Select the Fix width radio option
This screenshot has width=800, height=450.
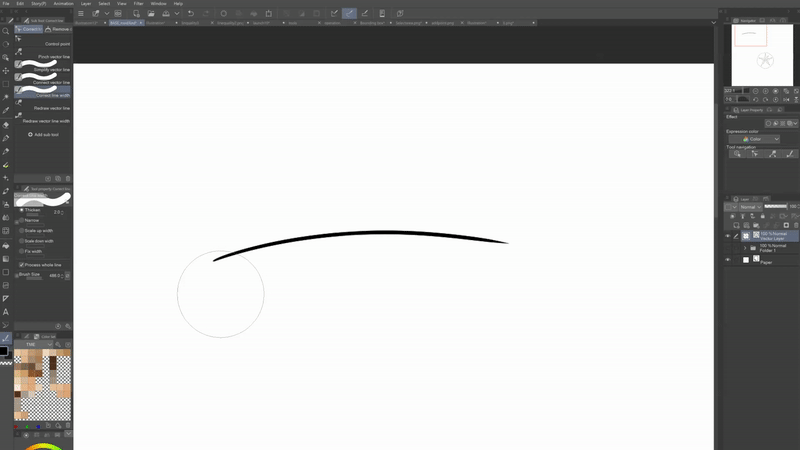click(x=21, y=251)
